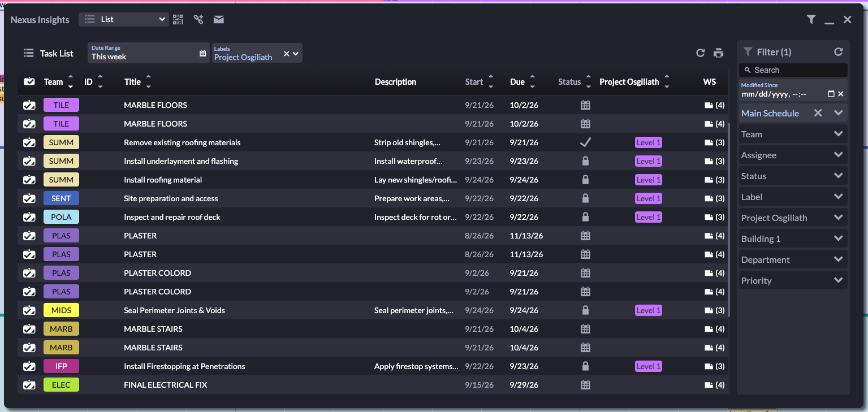Screen dimensions: 868x412
Task: Click the Search field in Filter panel
Action: tap(793, 70)
